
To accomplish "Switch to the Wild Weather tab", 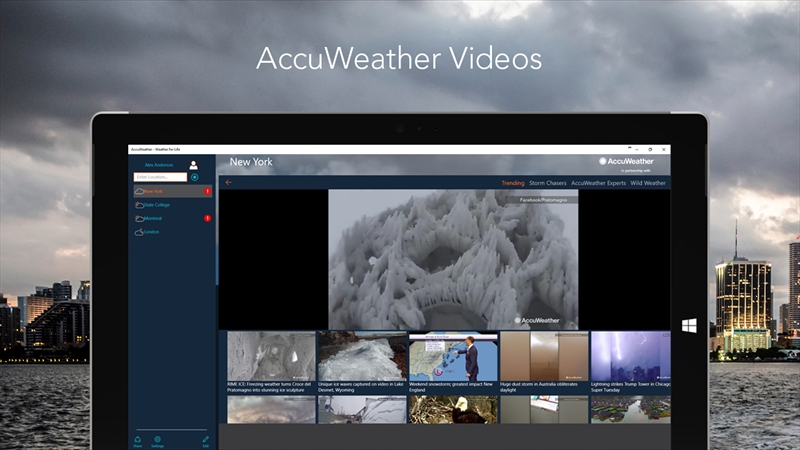I will coord(648,183).
